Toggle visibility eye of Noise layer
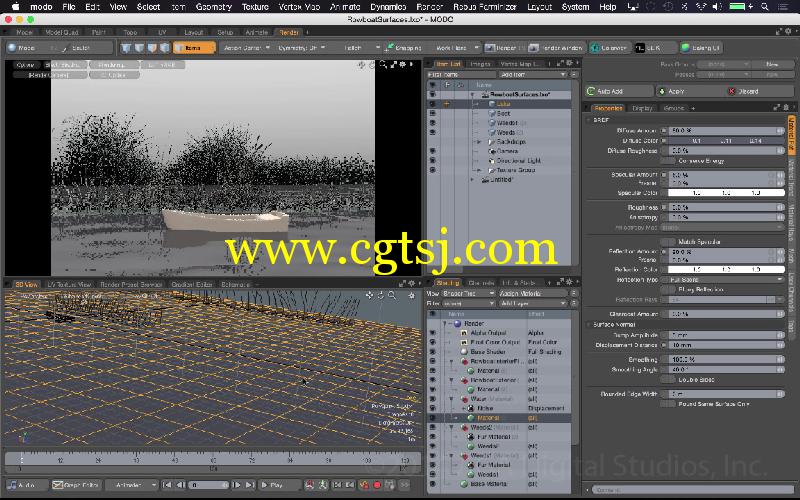The height and width of the screenshot is (500, 800). (433, 408)
